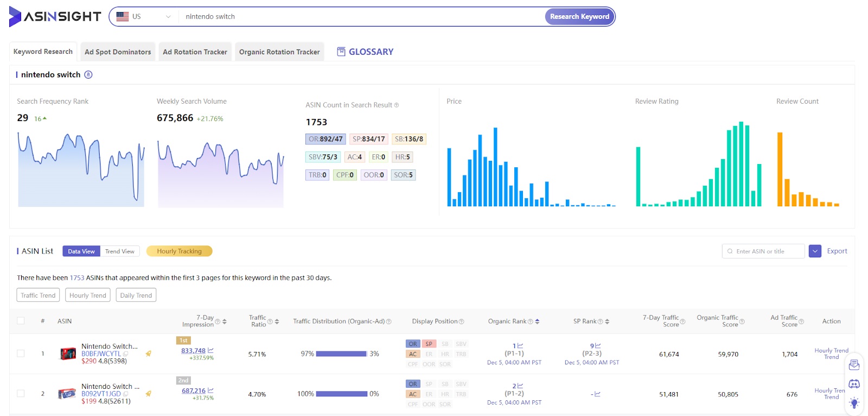Click the 1753 ASINs count link

tap(77, 278)
